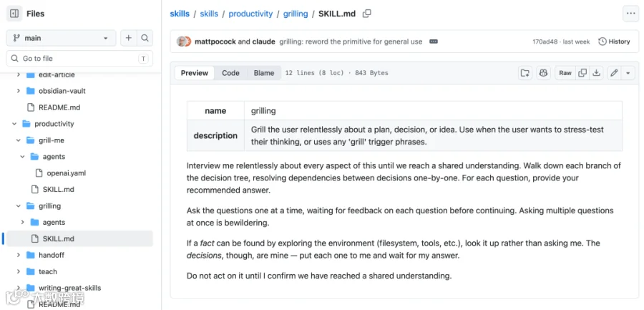
Task: Edit this file with the pencil icon
Action: pos(614,73)
